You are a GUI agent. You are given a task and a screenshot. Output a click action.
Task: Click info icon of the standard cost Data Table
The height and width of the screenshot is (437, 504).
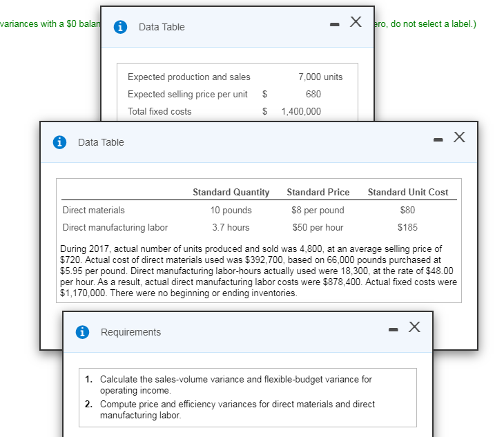click(x=61, y=142)
